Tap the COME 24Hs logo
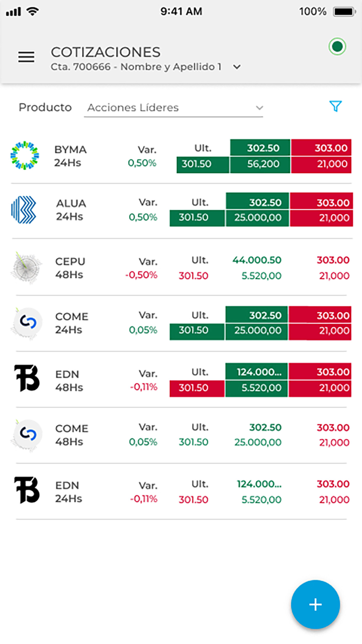This screenshot has width=362, height=644. [x=26, y=323]
